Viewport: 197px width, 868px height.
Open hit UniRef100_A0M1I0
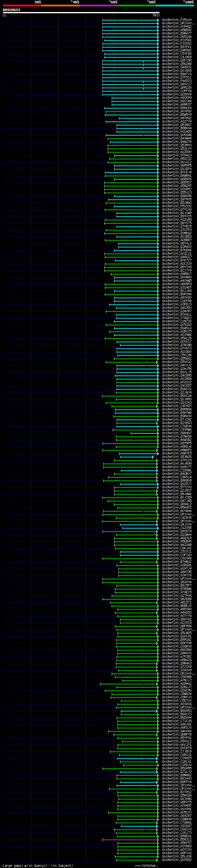point(176,812)
